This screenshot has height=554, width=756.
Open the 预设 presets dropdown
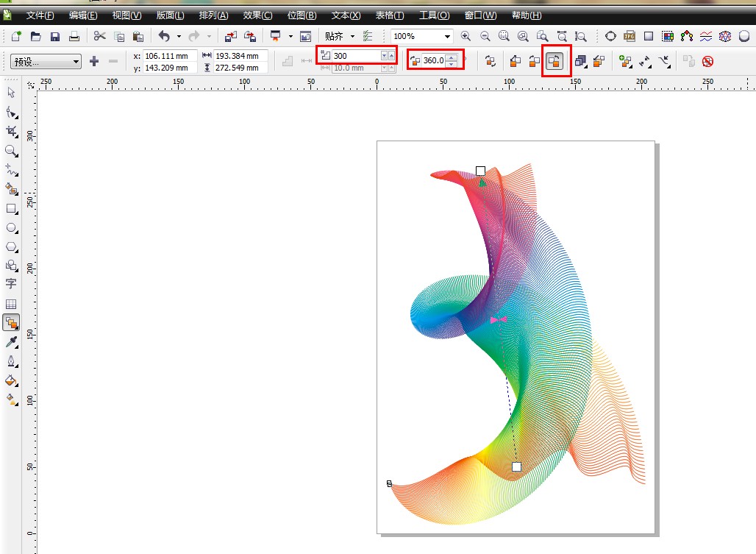pos(46,62)
